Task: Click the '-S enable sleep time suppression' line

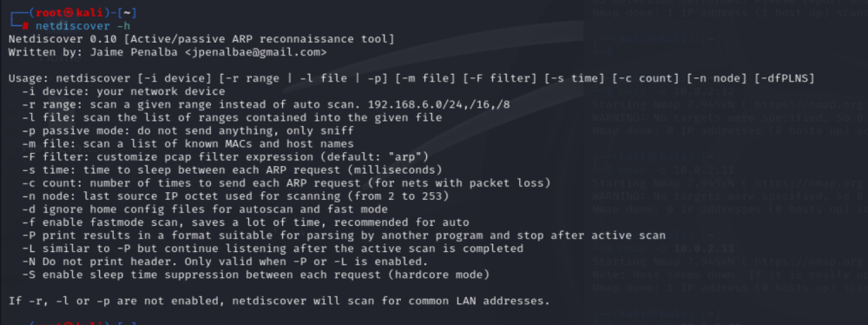Action: [256, 275]
